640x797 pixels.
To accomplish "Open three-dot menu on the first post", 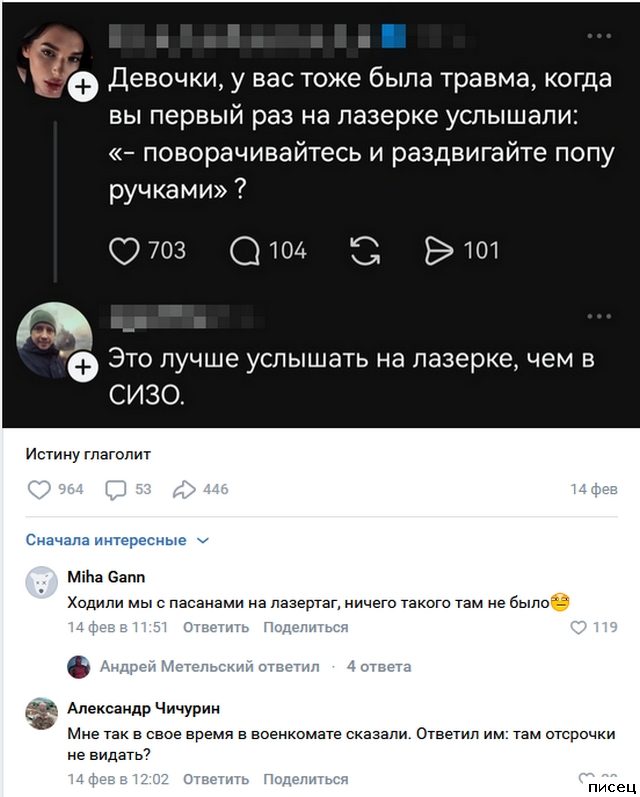I will tap(598, 36).
